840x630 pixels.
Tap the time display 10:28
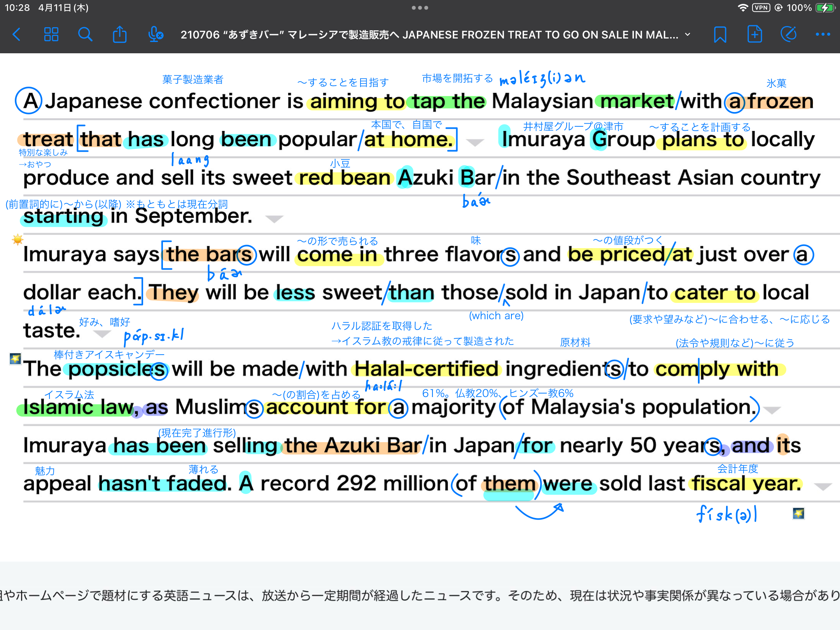(x=17, y=8)
